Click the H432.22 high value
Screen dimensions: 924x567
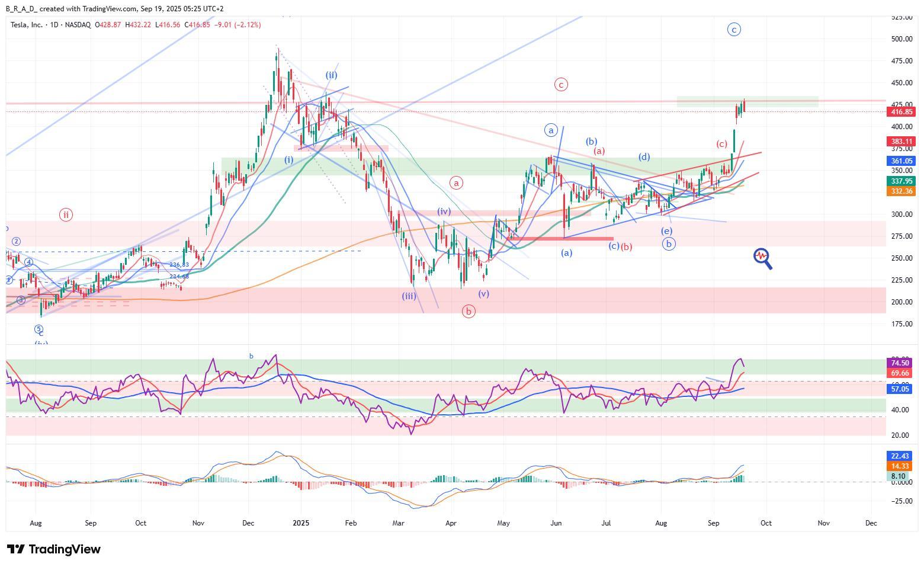[x=138, y=25]
